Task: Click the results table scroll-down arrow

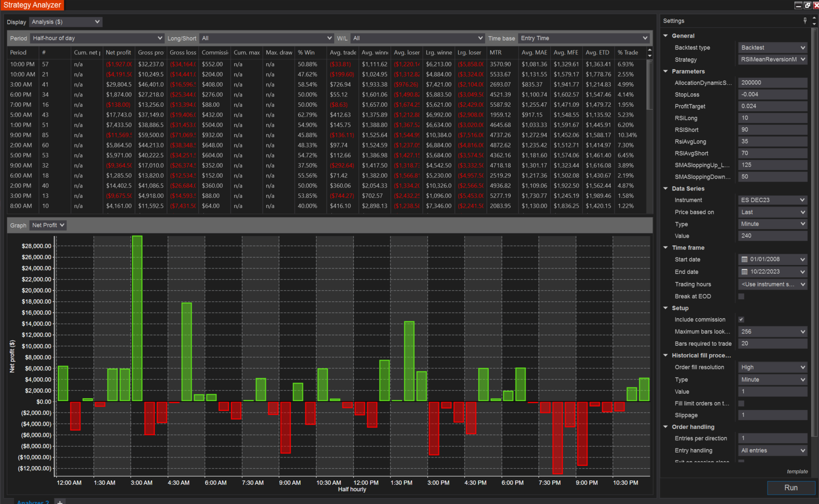Action: 650,55
